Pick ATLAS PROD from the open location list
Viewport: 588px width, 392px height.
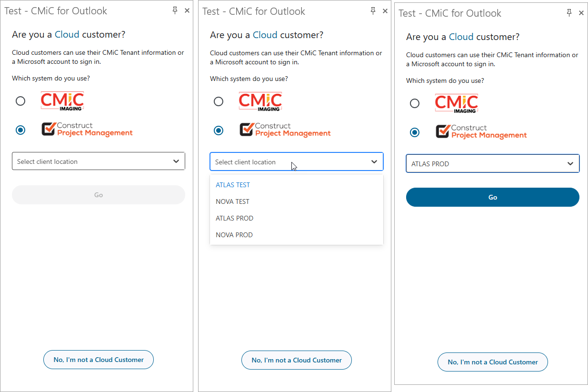235,218
